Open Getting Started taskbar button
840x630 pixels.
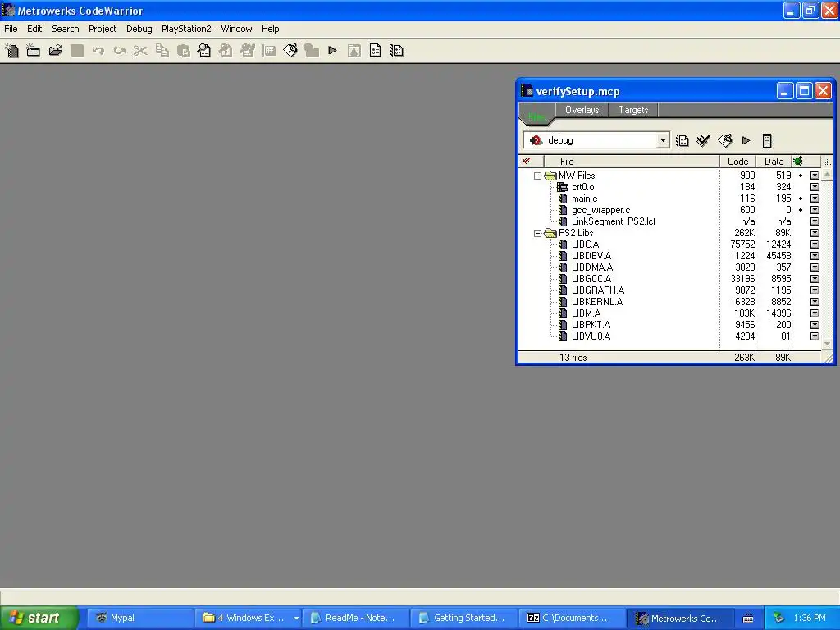(x=464, y=618)
